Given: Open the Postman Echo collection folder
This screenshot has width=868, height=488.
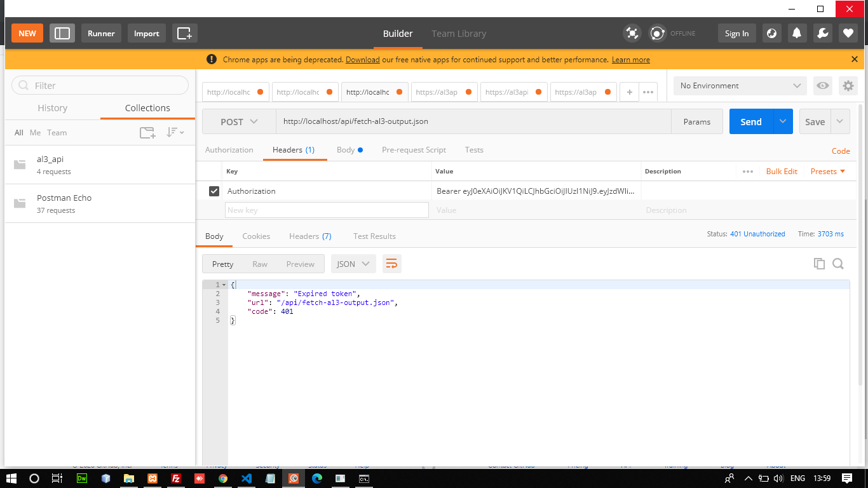Looking at the screenshot, I should [x=100, y=203].
